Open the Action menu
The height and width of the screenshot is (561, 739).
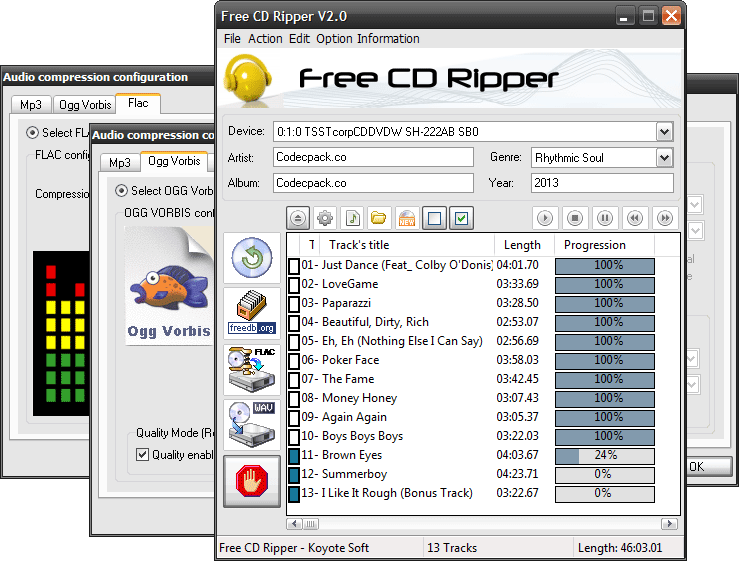(x=265, y=39)
